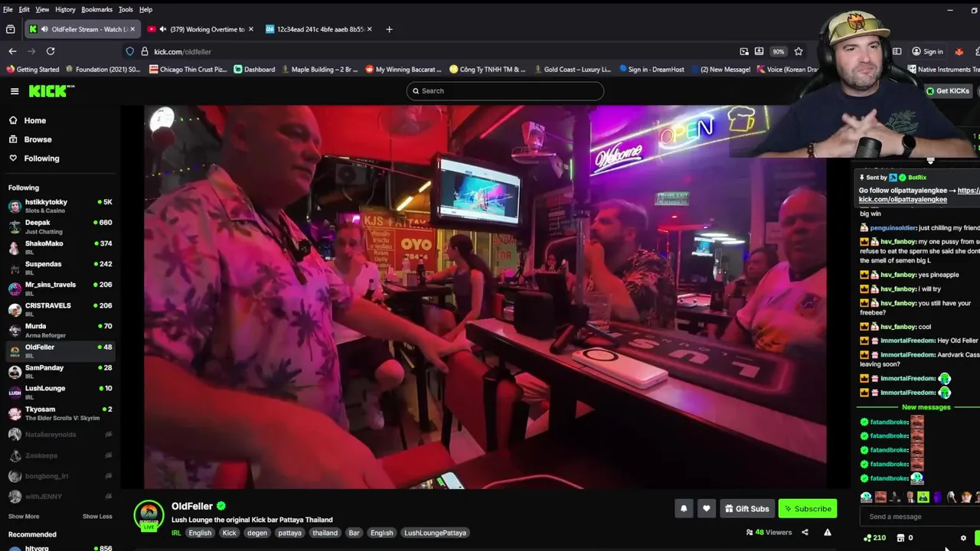Click the Following heart icon in sidebar
980x551 pixels.
pyautogui.click(x=13, y=158)
